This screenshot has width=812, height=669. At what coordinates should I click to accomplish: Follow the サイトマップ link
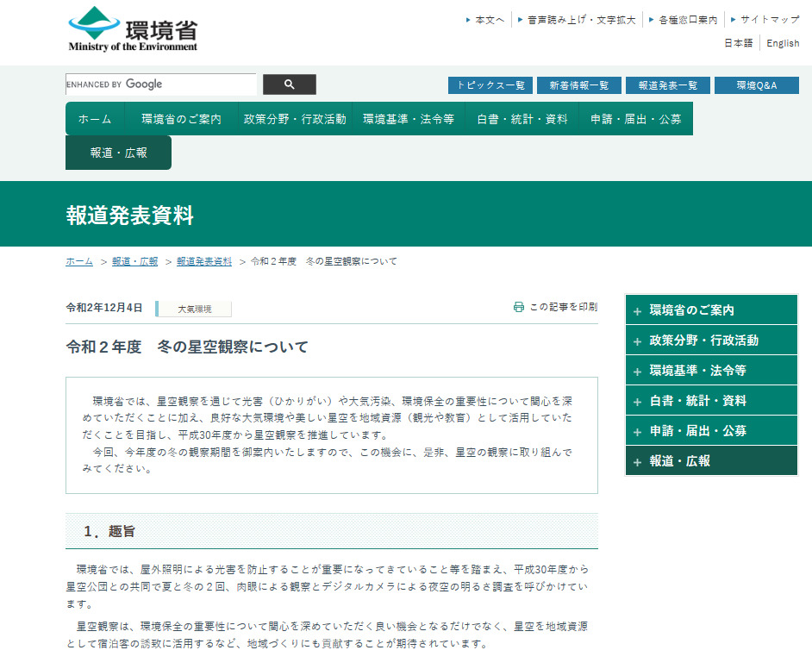pyautogui.click(x=769, y=19)
